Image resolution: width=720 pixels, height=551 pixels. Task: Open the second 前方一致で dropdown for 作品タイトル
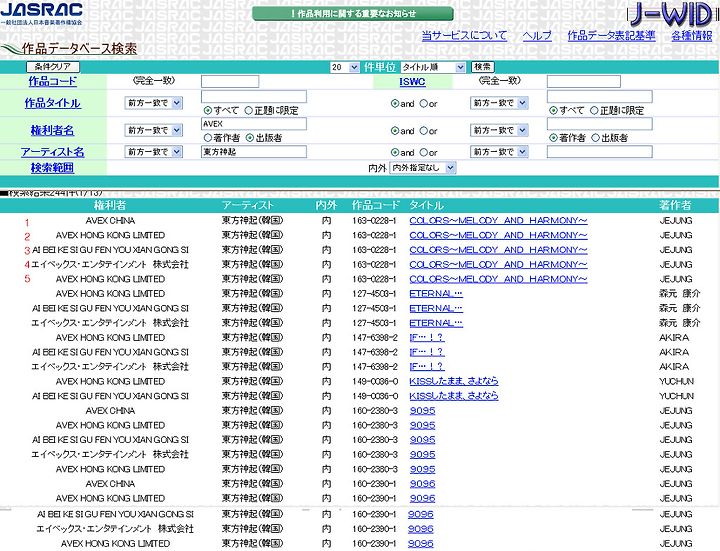point(499,103)
